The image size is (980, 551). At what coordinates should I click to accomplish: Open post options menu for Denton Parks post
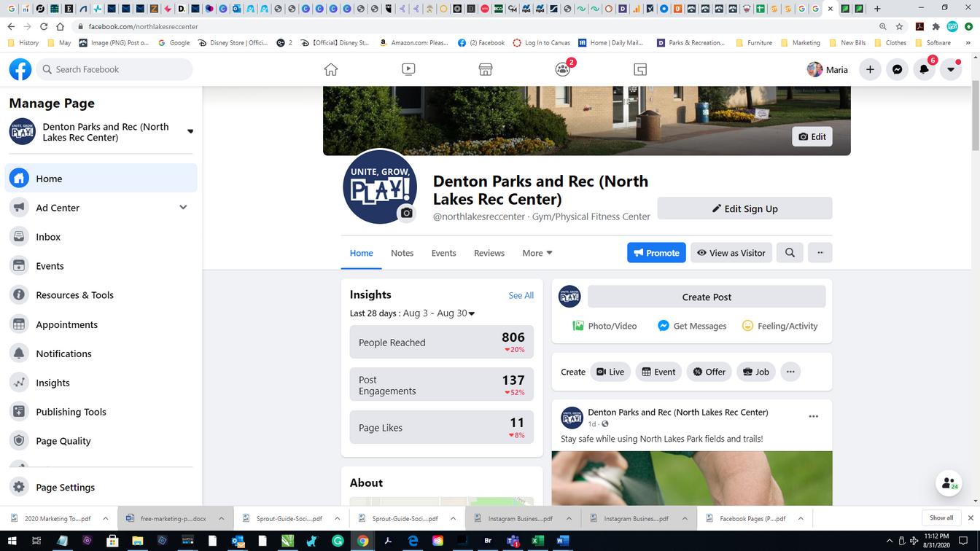point(813,416)
